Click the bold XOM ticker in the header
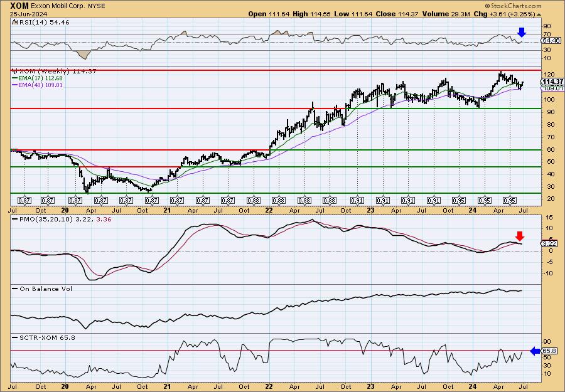 (x=19, y=6)
